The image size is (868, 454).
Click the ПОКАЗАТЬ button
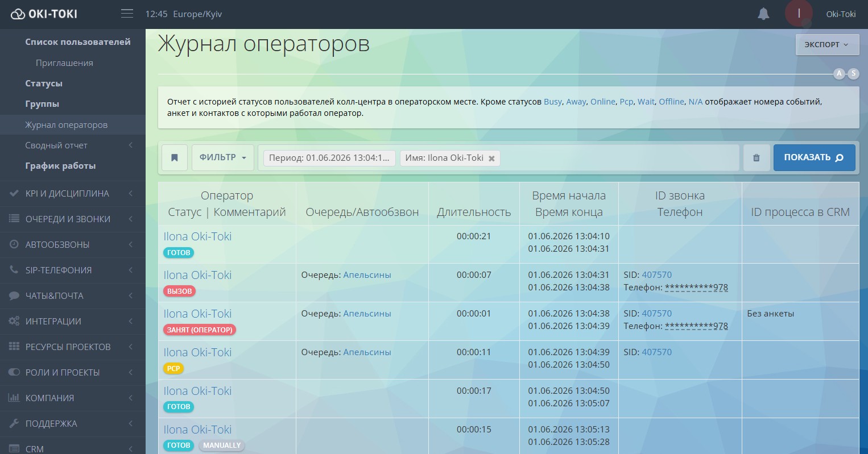(x=814, y=157)
